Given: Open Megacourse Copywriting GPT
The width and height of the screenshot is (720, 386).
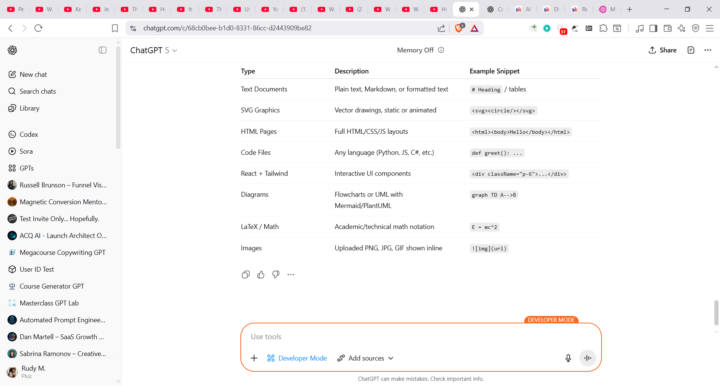Looking at the screenshot, I should 57,252.
